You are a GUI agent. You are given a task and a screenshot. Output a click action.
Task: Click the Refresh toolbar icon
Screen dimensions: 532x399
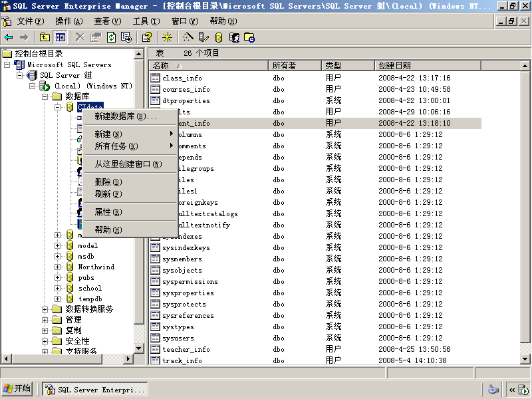click(111, 37)
